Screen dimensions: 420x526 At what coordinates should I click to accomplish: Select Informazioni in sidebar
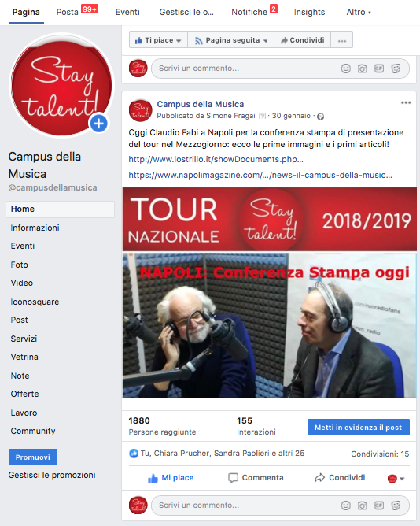click(35, 228)
